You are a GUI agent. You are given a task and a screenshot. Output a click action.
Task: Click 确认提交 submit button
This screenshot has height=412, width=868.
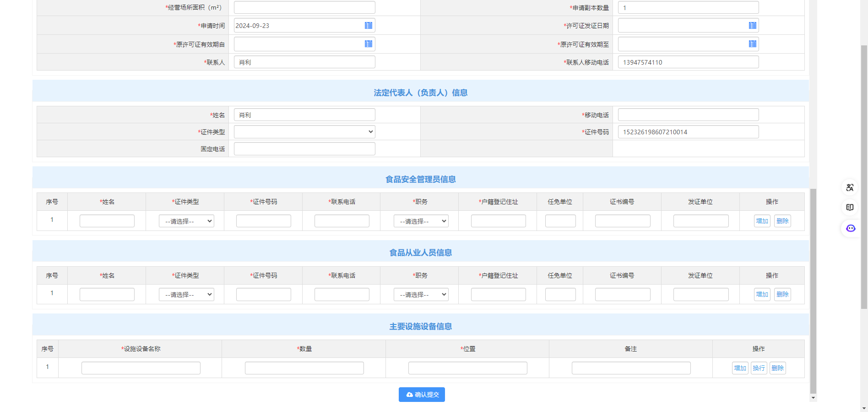point(422,395)
